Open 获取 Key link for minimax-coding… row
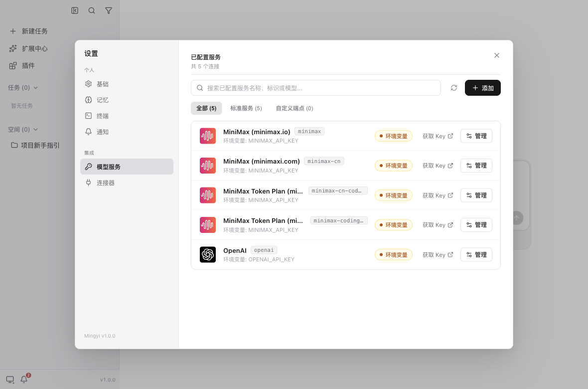The height and width of the screenshot is (389, 588). [438, 225]
